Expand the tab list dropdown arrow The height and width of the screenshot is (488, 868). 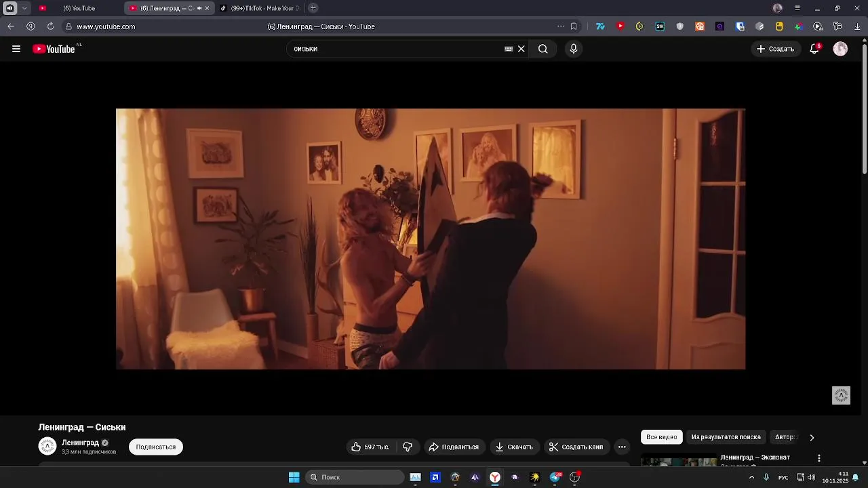[x=24, y=8]
